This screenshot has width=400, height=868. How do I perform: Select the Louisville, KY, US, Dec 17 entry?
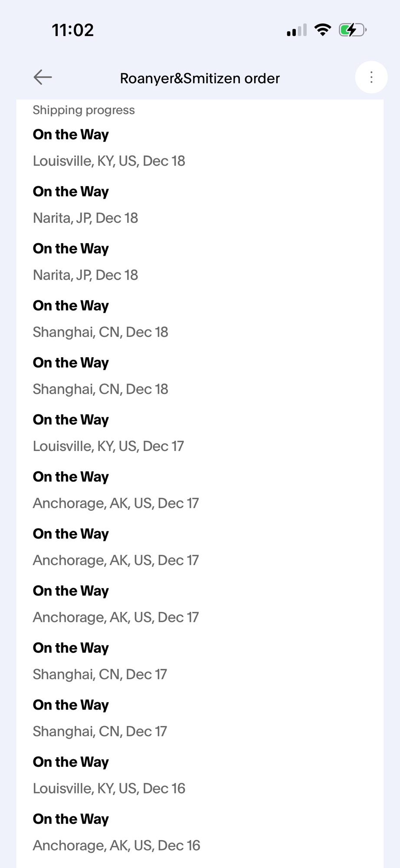click(108, 446)
